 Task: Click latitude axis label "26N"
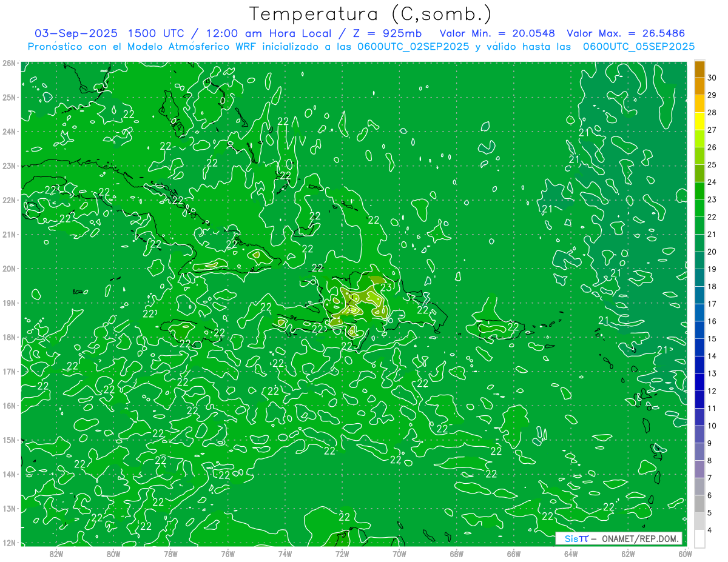pyautogui.click(x=8, y=63)
